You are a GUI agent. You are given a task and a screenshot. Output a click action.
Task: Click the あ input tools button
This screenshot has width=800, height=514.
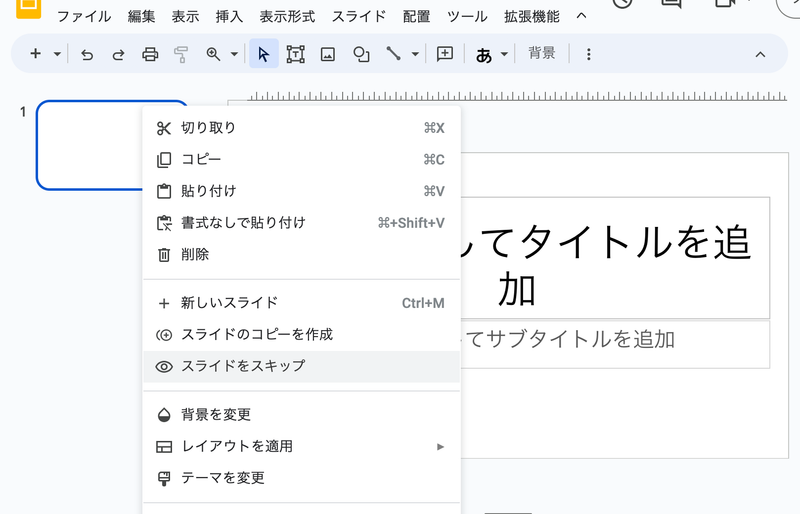pyautogui.click(x=484, y=55)
